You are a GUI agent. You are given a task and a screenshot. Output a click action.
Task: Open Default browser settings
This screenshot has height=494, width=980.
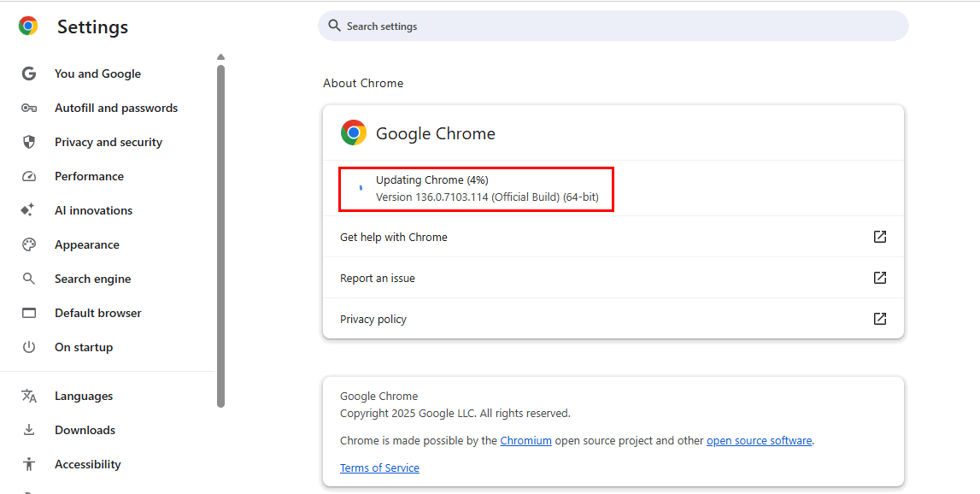click(x=98, y=313)
